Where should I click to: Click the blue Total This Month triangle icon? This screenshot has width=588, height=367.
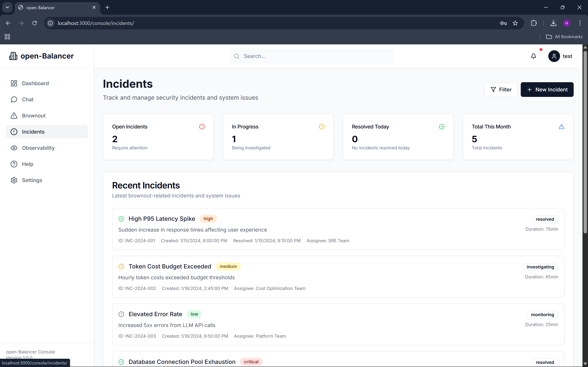click(561, 127)
